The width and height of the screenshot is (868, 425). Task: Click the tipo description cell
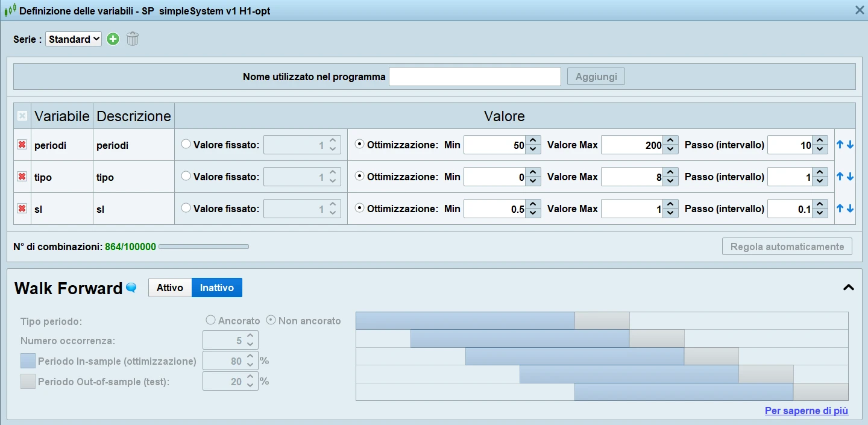[x=134, y=177]
